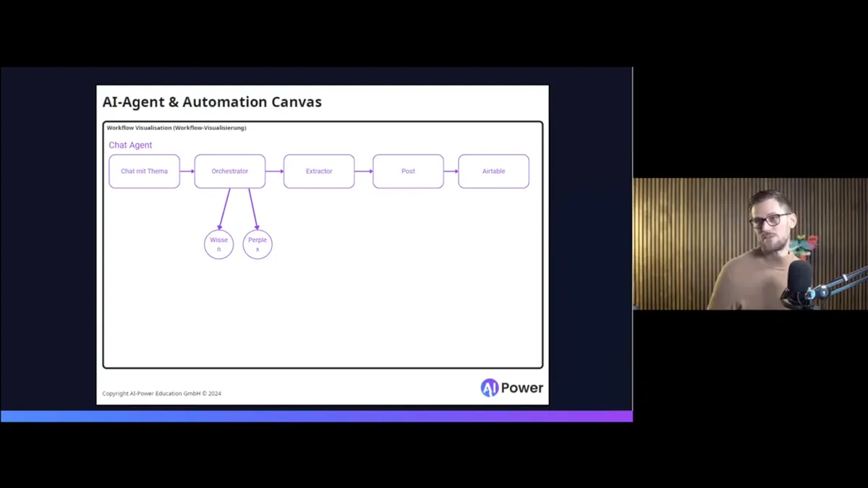This screenshot has width=868, height=488.
Task: Select the Post workflow node
Action: 408,171
